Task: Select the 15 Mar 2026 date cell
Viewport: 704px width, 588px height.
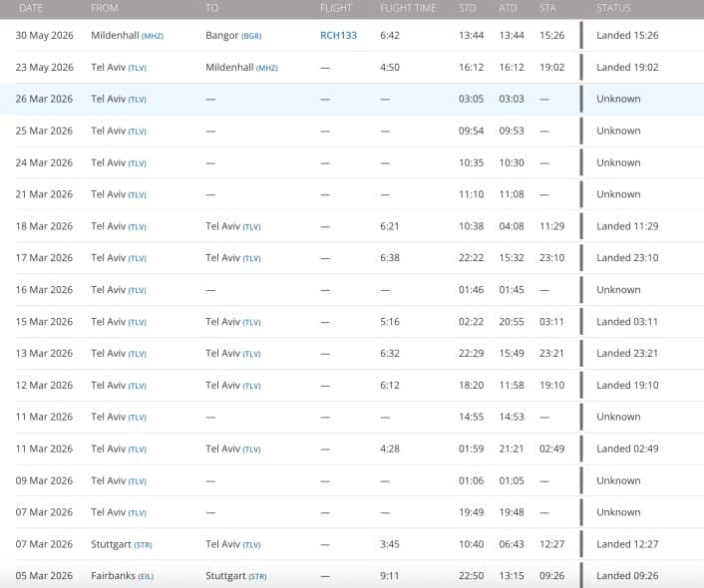Action: coord(44,322)
